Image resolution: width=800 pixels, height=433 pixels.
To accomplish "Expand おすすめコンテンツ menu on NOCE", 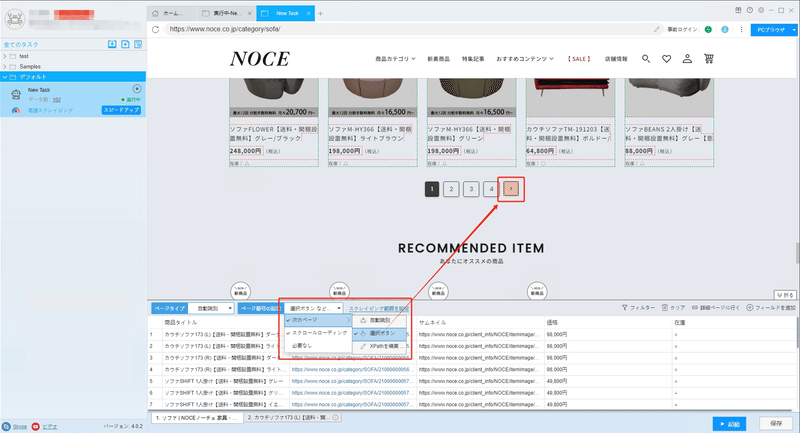I will coord(525,59).
